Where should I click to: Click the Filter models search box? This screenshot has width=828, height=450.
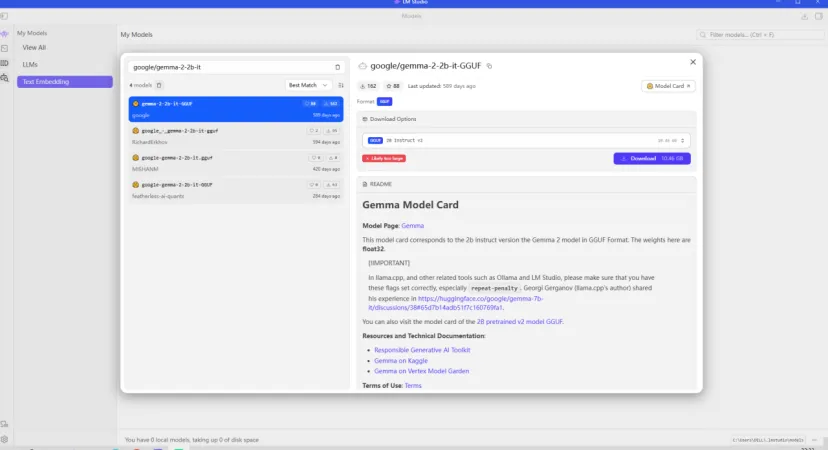coord(760,35)
